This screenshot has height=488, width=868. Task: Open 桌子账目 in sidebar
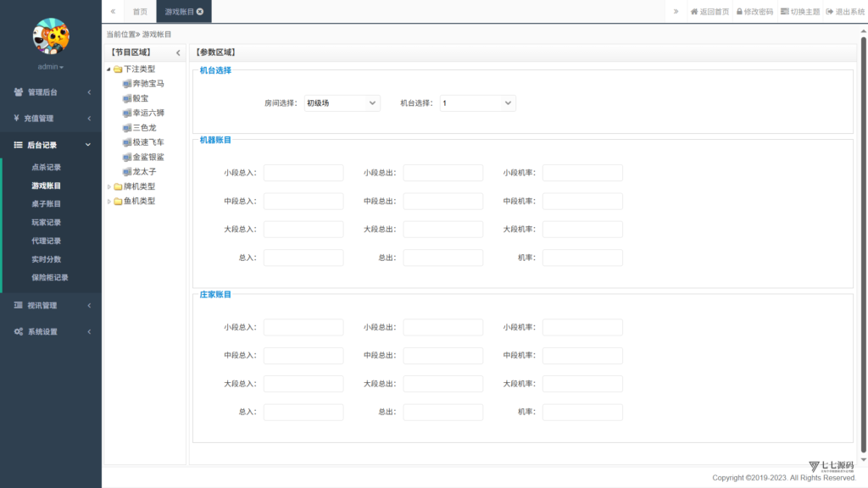point(46,203)
